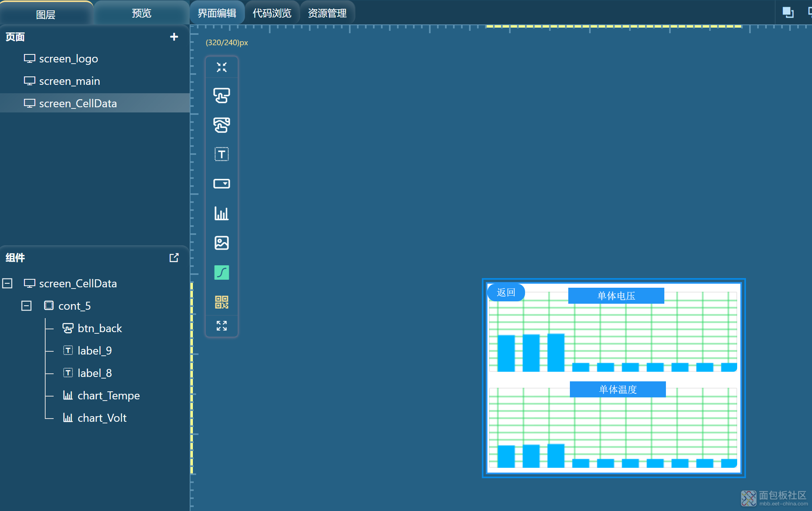Select the dropdown list widget tool
The image size is (812, 511).
pos(221,184)
